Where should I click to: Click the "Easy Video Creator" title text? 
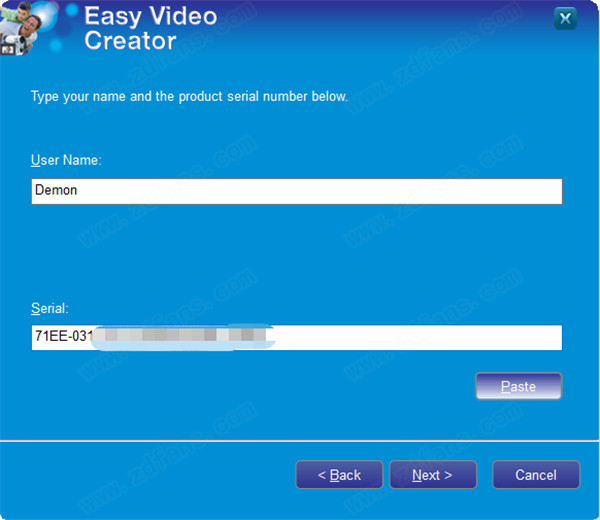click(150, 28)
